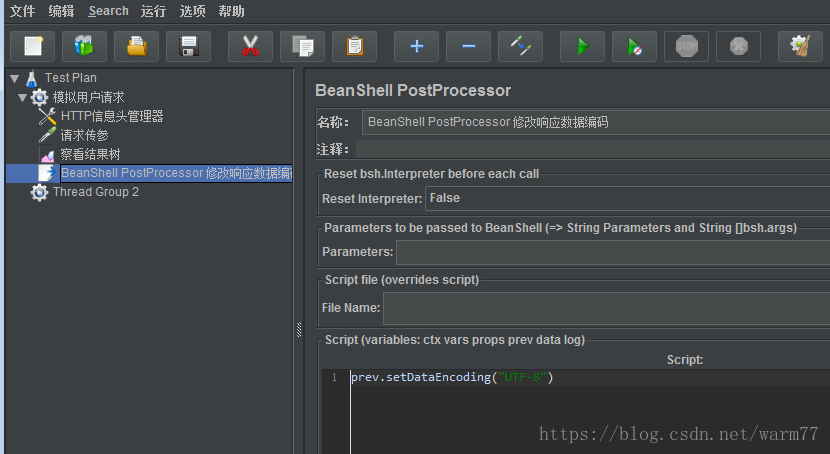The image size is (830, 454).
Task: Collapse all nodes with minus icon
Action: pyautogui.click(x=468, y=47)
